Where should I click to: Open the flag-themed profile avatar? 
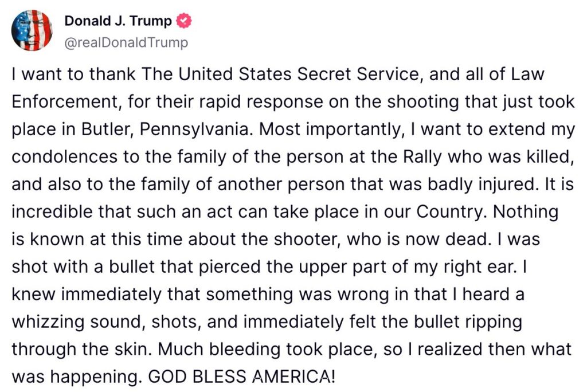click(32, 30)
